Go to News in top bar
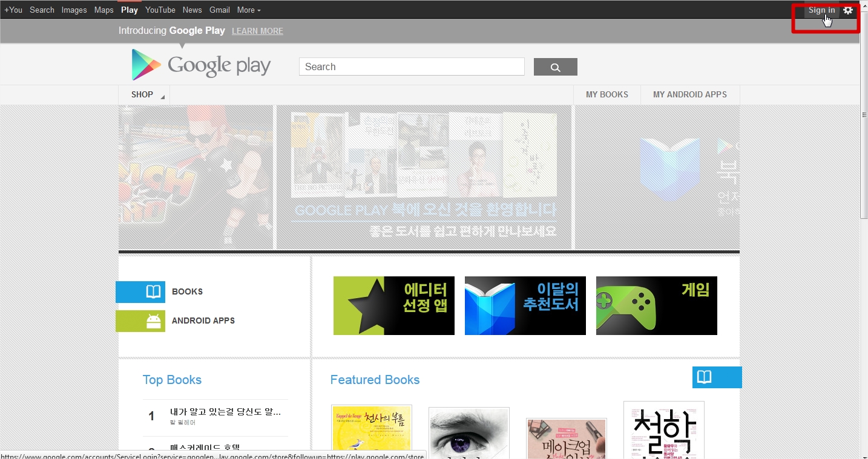This screenshot has width=868, height=459. (x=192, y=10)
